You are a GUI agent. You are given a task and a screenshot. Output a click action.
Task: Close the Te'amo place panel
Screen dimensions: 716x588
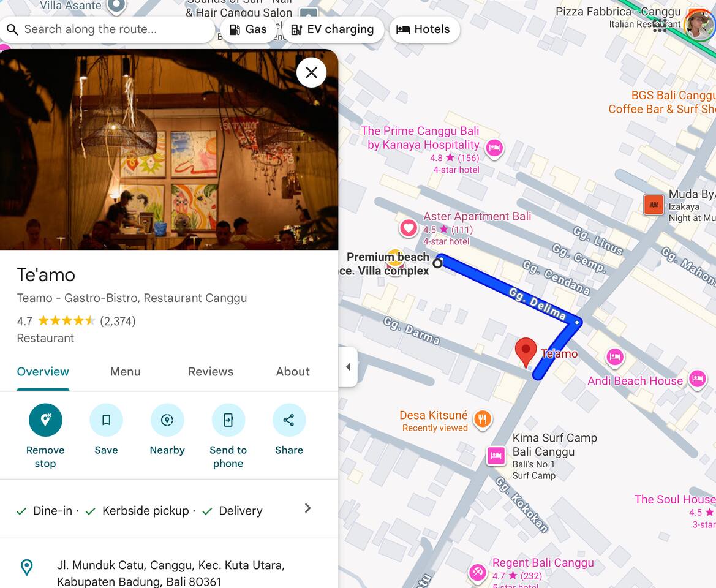[311, 73]
